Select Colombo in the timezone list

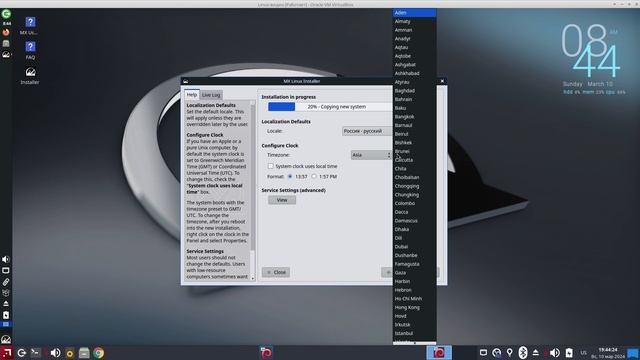click(x=414, y=203)
